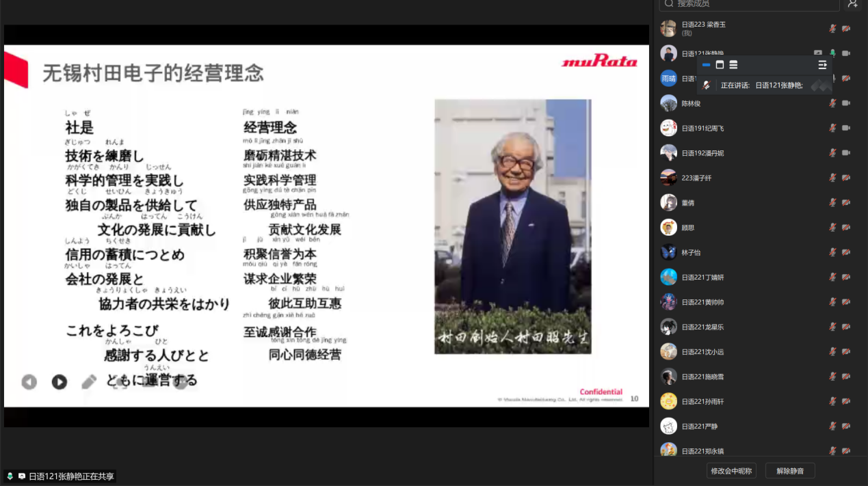Click muted mic icon for 223潘子纤
This screenshot has width=868, height=486.
[x=832, y=178]
